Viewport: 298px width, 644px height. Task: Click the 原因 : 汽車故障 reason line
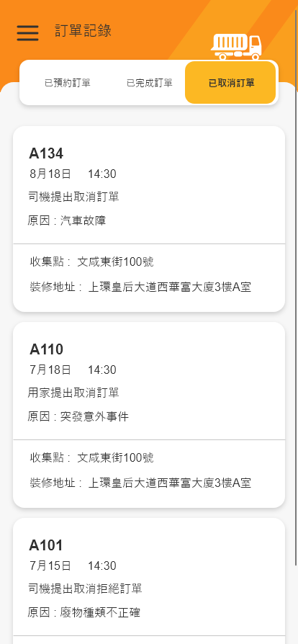click(67, 221)
